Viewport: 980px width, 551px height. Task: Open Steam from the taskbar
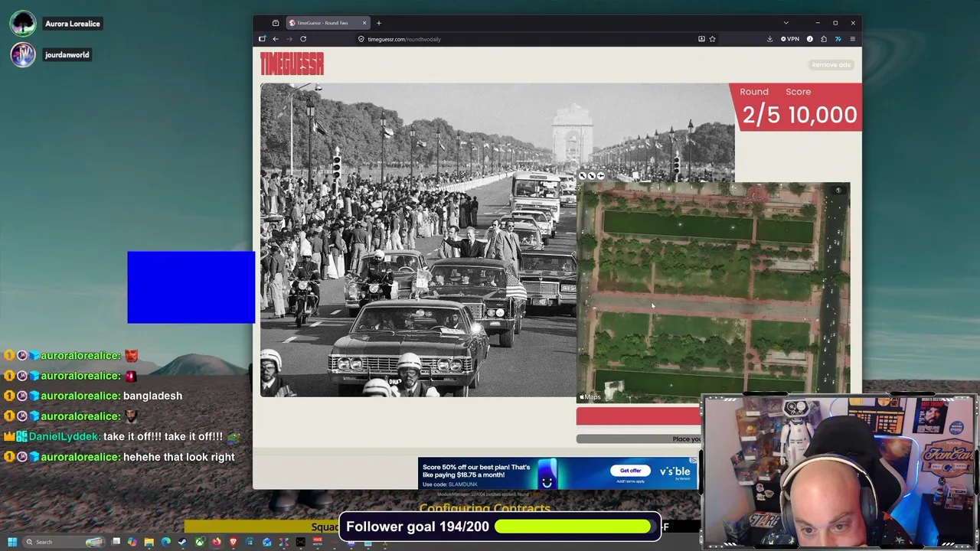click(182, 542)
